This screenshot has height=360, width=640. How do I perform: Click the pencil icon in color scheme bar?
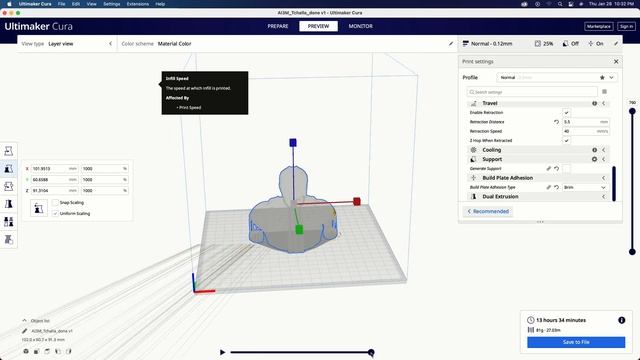(451, 43)
